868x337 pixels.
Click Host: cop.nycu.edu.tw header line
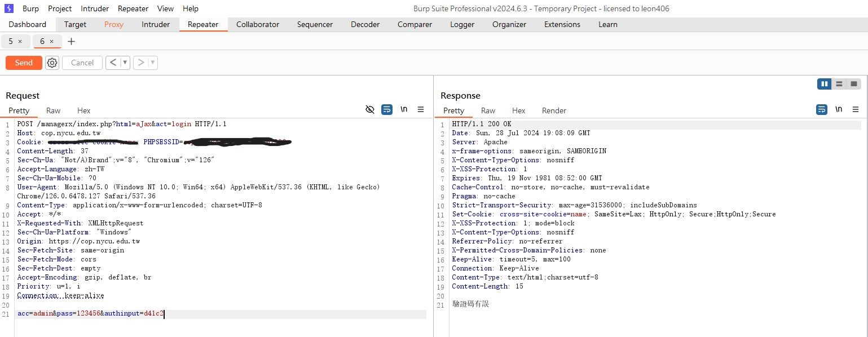[x=59, y=133]
